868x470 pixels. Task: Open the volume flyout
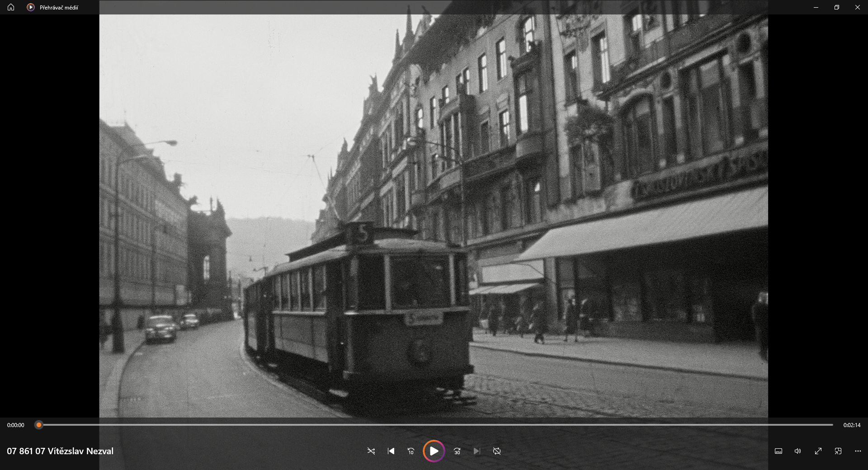[x=798, y=451]
